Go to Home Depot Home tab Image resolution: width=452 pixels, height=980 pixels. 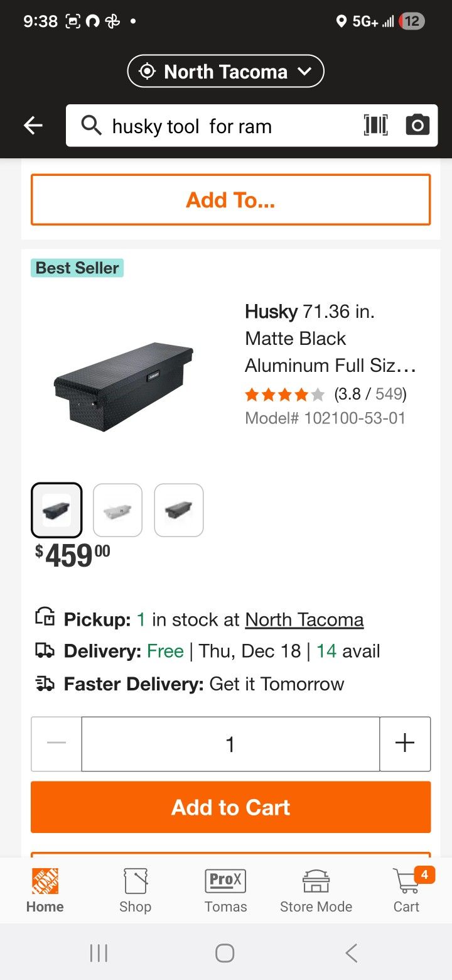click(45, 890)
